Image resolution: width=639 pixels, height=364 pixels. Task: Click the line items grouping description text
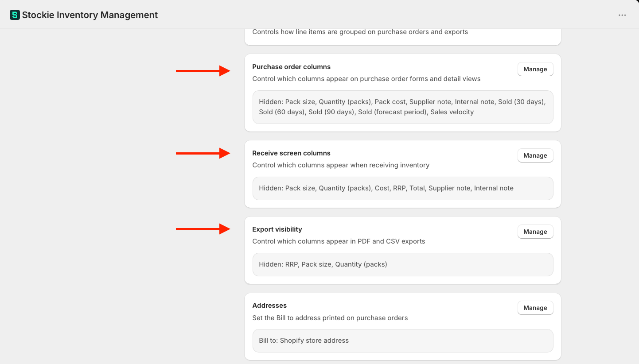tap(360, 32)
